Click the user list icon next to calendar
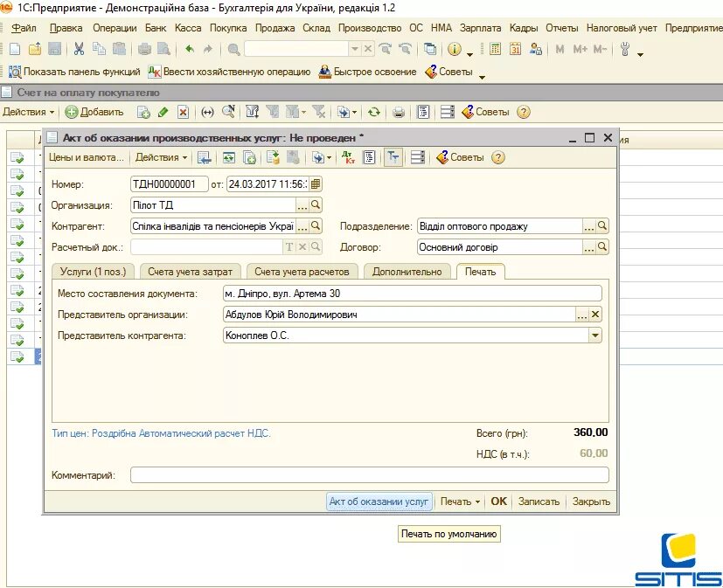Image resolution: width=723 pixels, height=588 pixels. (x=536, y=49)
